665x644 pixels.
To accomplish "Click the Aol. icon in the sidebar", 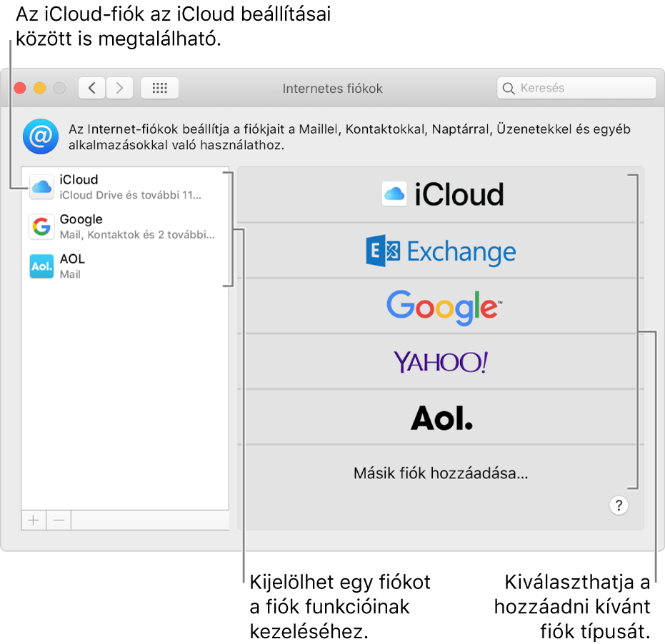I will tap(41, 266).
